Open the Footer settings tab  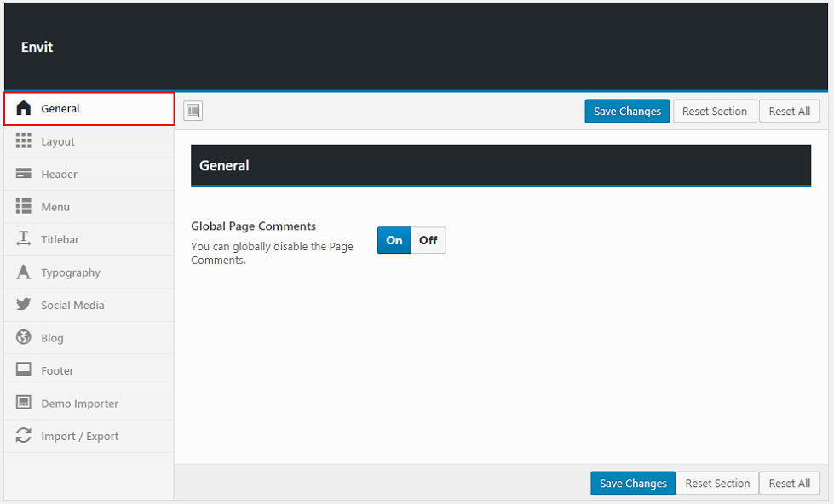coord(57,370)
